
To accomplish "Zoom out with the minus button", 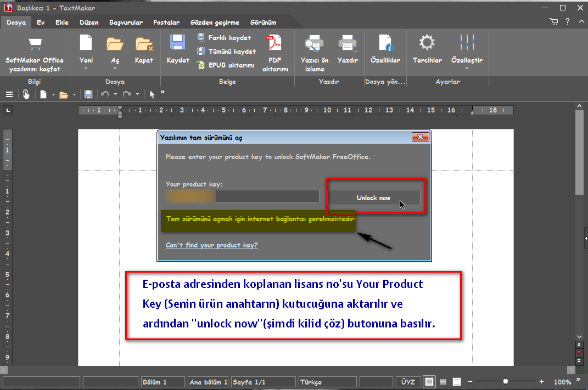I will click(x=471, y=381).
